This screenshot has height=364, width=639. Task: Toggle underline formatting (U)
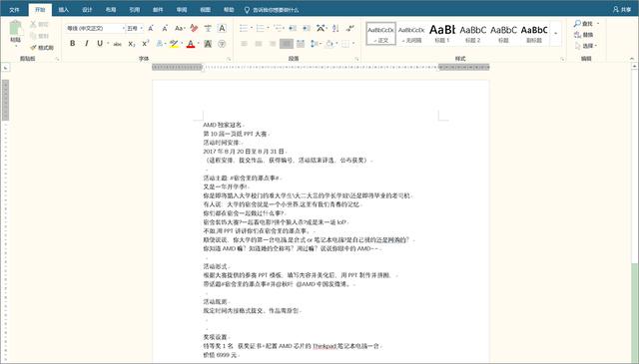100,43
